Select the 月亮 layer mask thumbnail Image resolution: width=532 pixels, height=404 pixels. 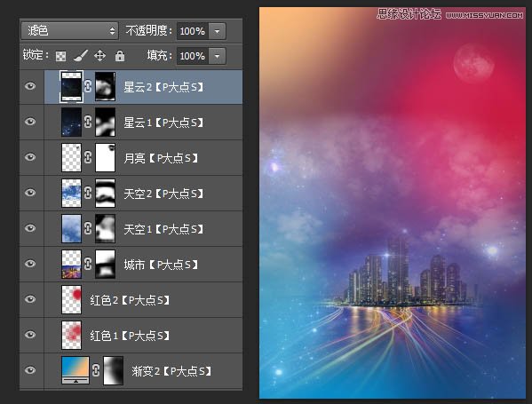pyautogui.click(x=105, y=157)
